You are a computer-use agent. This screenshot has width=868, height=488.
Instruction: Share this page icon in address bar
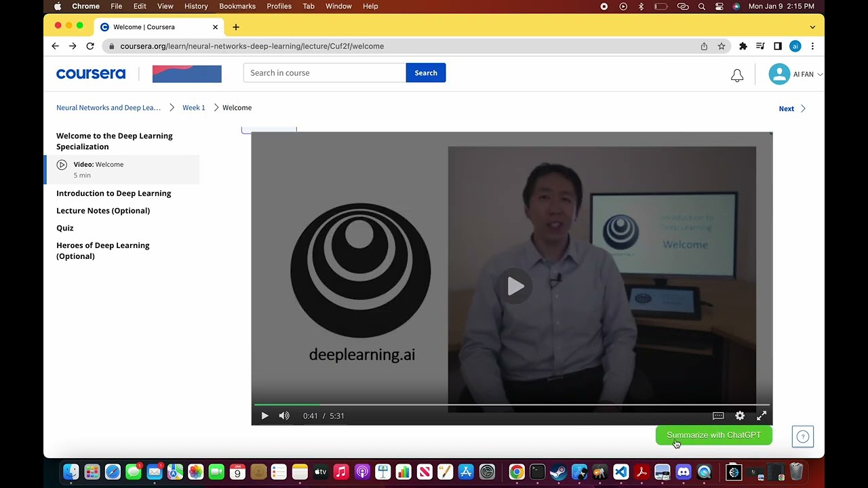pos(704,46)
